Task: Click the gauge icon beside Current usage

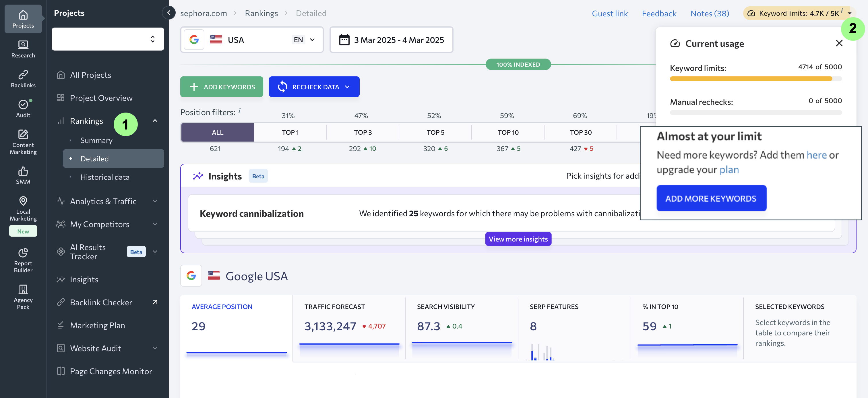Action: (675, 43)
